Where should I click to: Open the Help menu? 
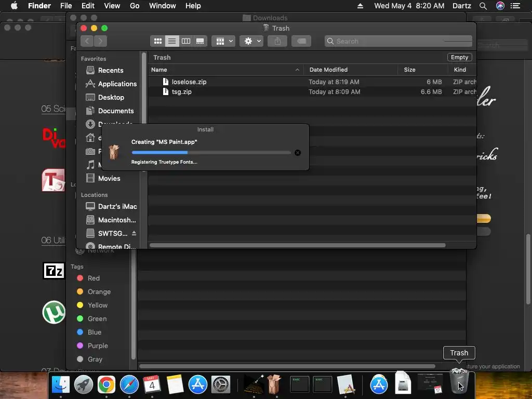pos(193,6)
